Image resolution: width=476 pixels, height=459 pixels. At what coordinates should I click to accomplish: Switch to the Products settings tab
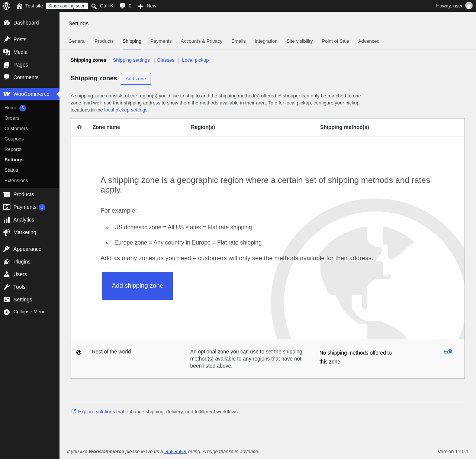coord(104,41)
